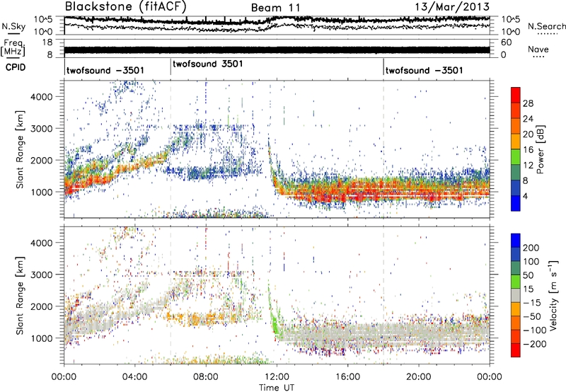Click the "4000" range tick of power panel

pos(41,97)
